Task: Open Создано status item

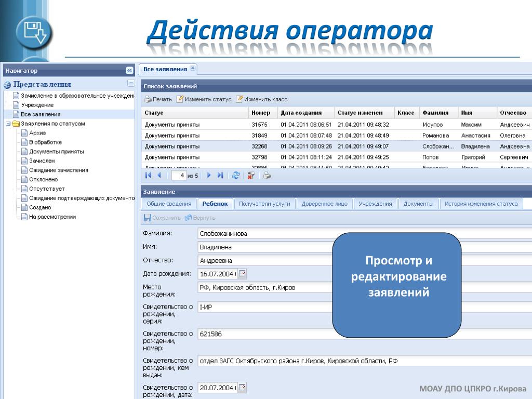Action: (36, 207)
